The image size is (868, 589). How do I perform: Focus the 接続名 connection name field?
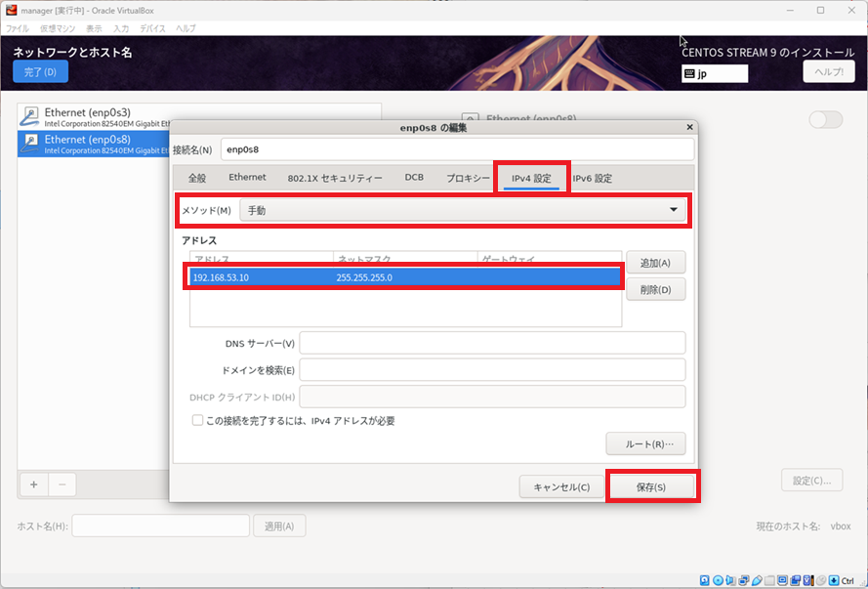click(x=457, y=149)
